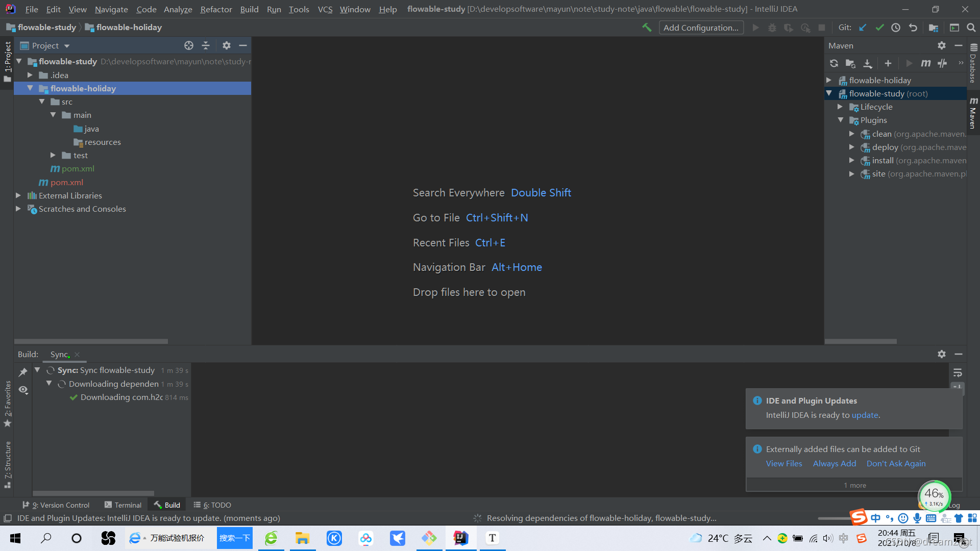Open File Explorer from the taskbar
The width and height of the screenshot is (980, 551).
302,538
